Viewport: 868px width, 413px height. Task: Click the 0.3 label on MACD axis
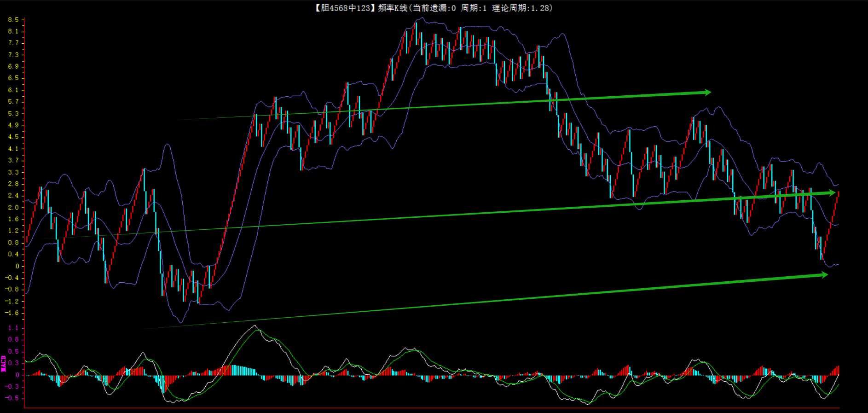(x=13, y=363)
